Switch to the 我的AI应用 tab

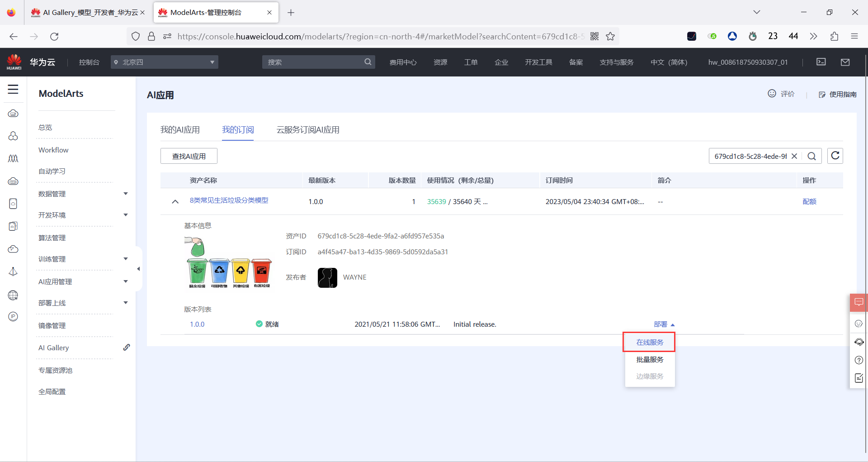pyautogui.click(x=180, y=130)
